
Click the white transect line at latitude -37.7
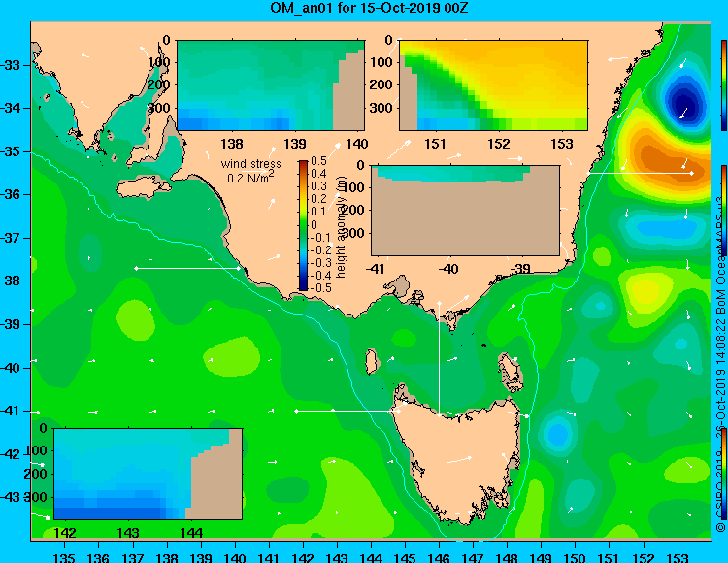point(187,268)
